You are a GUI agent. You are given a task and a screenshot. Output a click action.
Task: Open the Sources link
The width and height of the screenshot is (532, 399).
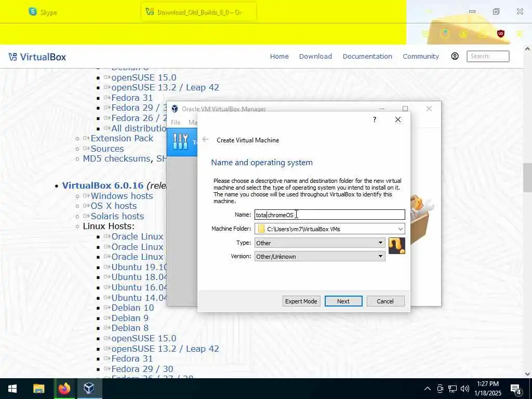[x=107, y=149]
